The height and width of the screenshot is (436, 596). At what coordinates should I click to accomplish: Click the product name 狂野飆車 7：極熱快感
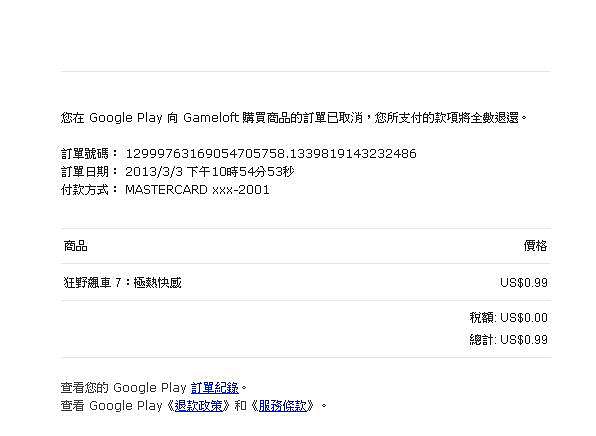tap(122, 282)
